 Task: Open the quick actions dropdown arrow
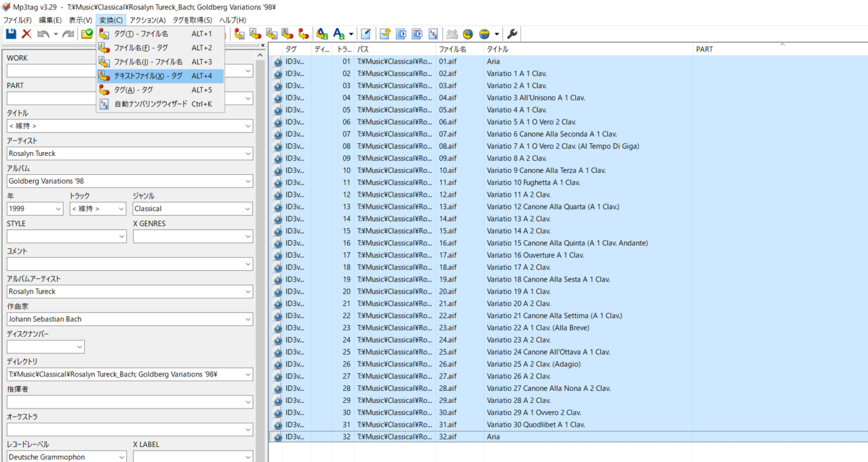click(x=351, y=34)
